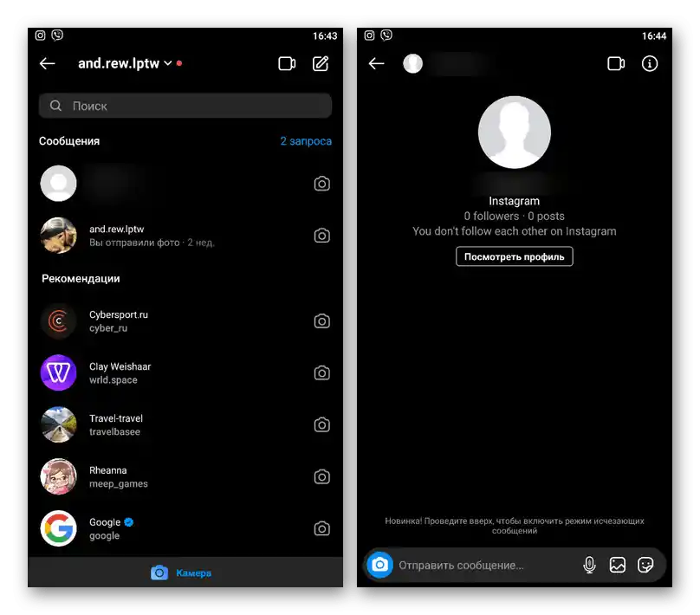Screen dimensions: 700x615
Task: Tap the camera icon beside Cybersport.ru
Action: click(x=322, y=320)
